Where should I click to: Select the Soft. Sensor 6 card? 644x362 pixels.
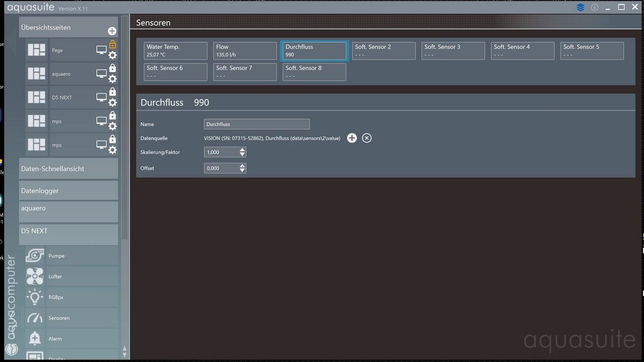pos(175,72)
